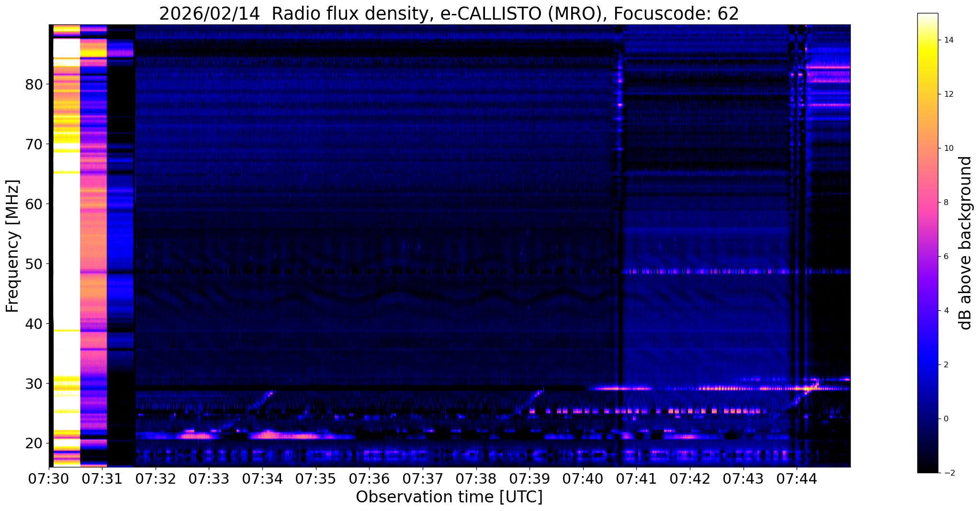Click the colorbar tick label 12
This screenshot has height=511, width=980.
click(x=949, y=94)
